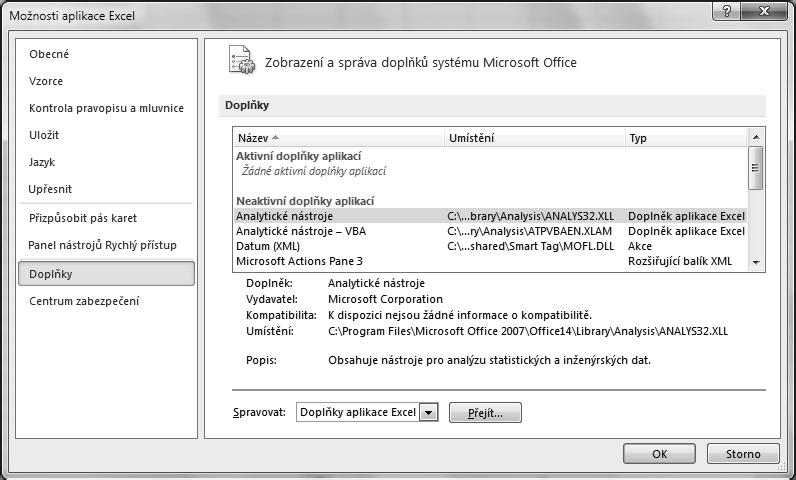Viewport: 796px width, 480px height.
Task: Select Kontrola pravopisu a mluvnice category
Action: pyautogui.click(x=106, y=108)
